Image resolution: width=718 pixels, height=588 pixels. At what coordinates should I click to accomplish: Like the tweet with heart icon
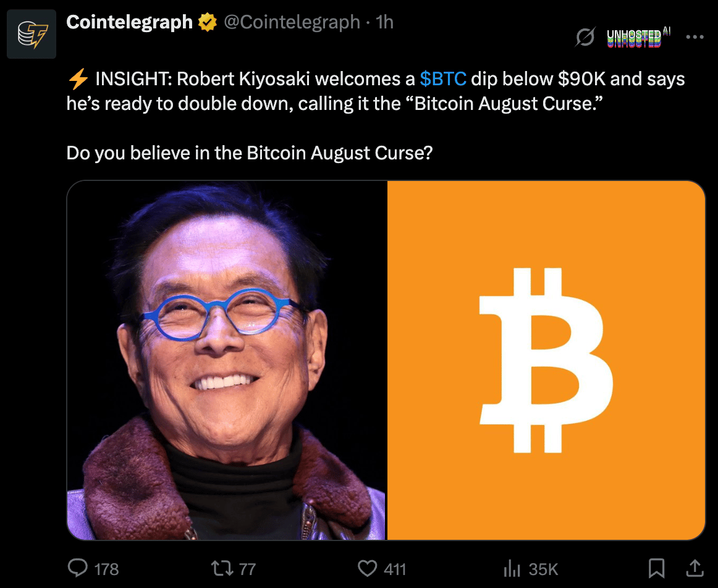tap(367, 569)
